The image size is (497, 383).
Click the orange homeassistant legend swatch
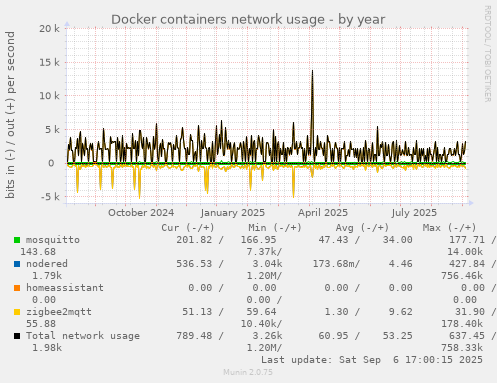[x=17, y=288]
